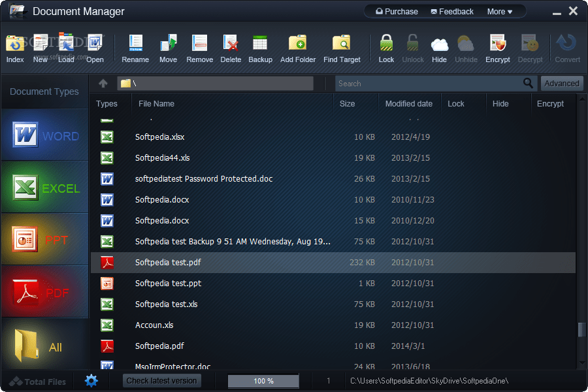Click the Hide cloud icon
588x392 pixels.
click(439, 44)
